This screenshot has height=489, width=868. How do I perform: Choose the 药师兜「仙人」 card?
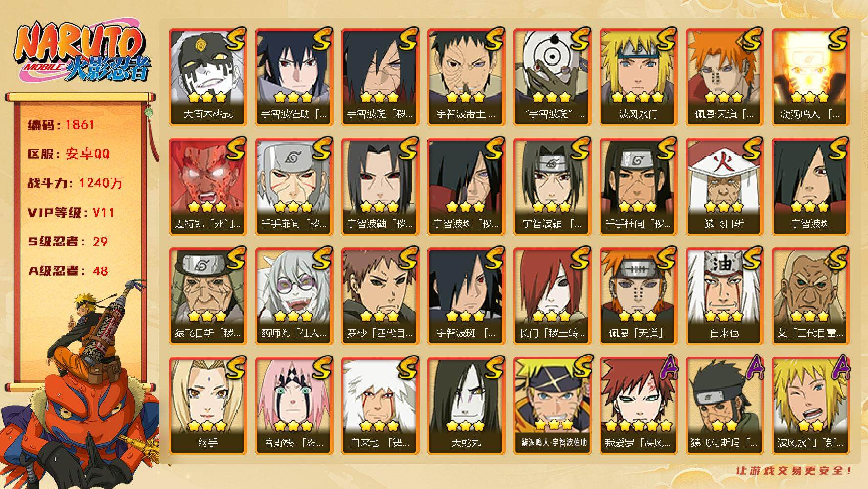pyautogui.click(x=294, y=296)
